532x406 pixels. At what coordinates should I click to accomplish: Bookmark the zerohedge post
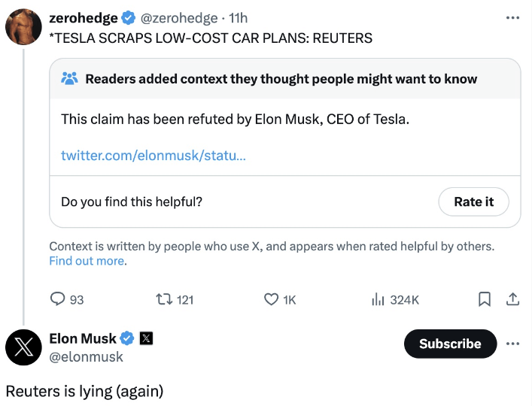point(485,299)
